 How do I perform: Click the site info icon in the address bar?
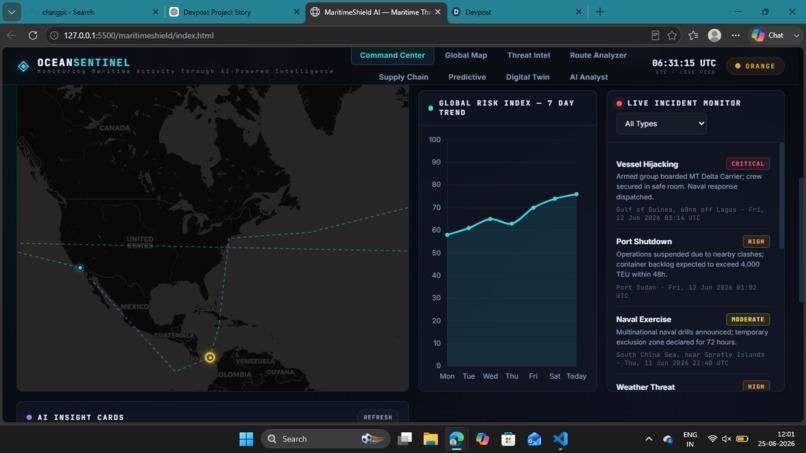(53, 35)
